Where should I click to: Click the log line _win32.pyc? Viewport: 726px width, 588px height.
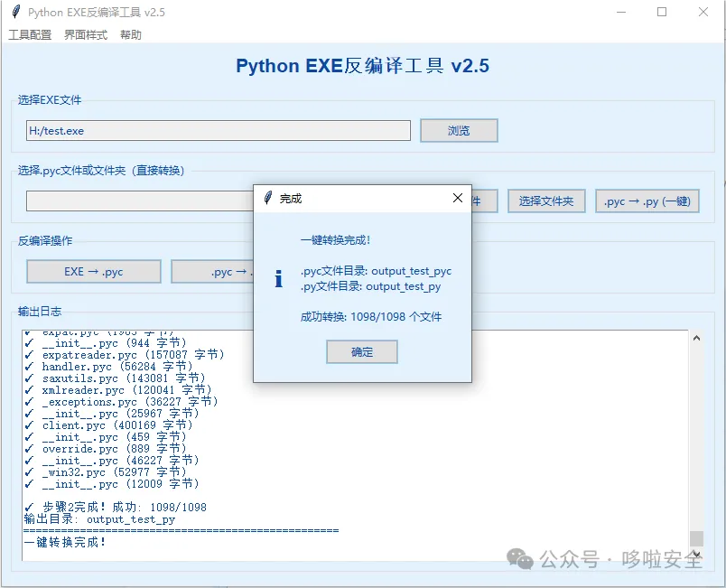[105, 472]
